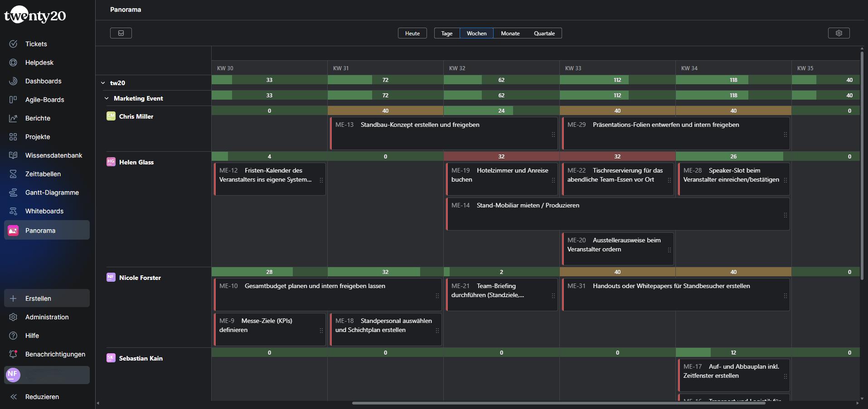
Task: Open ticket ME-18 Standpersonal auswählen
Action: [x=385, y=329]
